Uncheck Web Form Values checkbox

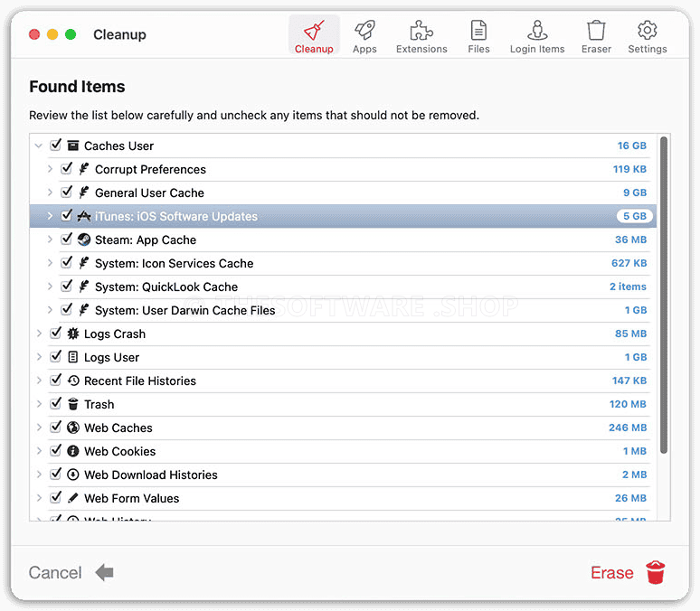pos(56,498)
